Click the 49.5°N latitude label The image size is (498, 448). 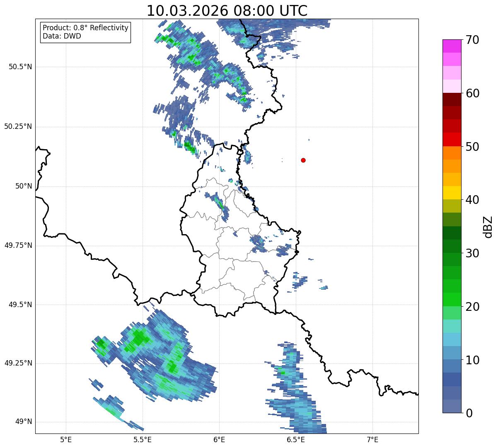click(x=20, y=305)
